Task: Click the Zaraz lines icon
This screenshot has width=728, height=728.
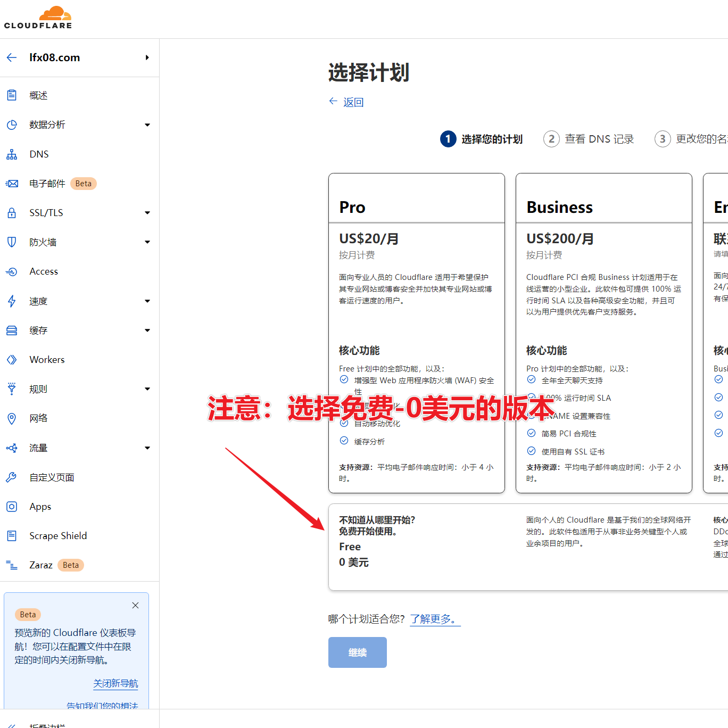Action: coord(12,565)
